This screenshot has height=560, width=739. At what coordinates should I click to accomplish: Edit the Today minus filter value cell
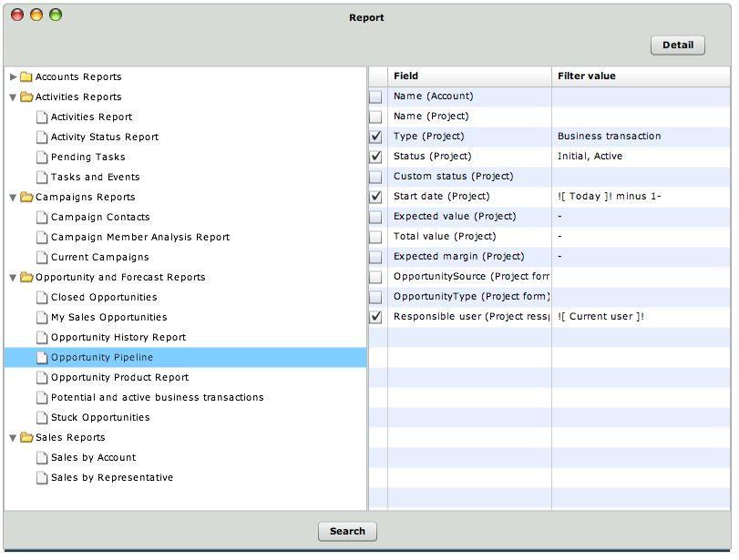(x=641, y=197)
